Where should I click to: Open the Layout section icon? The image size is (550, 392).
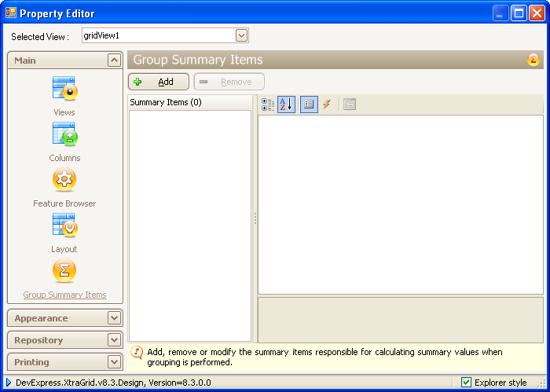click(65, 225)
